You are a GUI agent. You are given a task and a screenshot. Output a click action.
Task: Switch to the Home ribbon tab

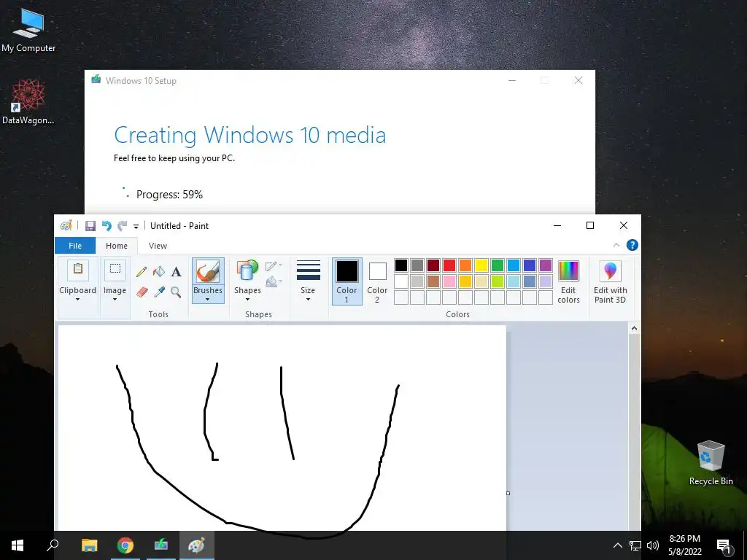(x=117, y=246)
